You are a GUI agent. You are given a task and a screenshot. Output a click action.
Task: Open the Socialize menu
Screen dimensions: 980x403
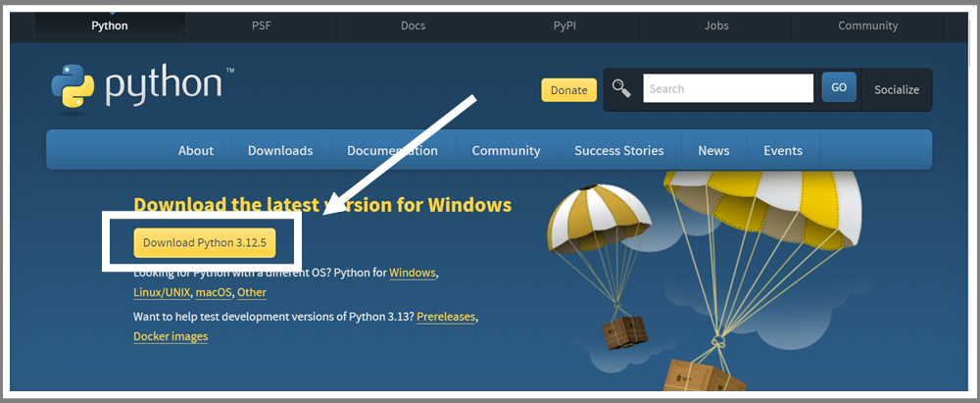(897, 89)
